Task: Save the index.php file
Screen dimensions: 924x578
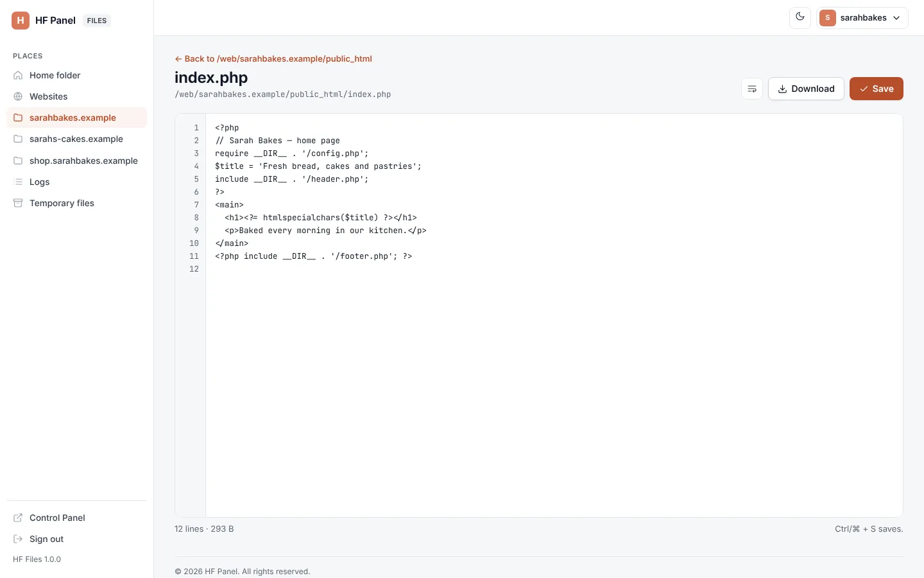Action: tap(877, 89)
